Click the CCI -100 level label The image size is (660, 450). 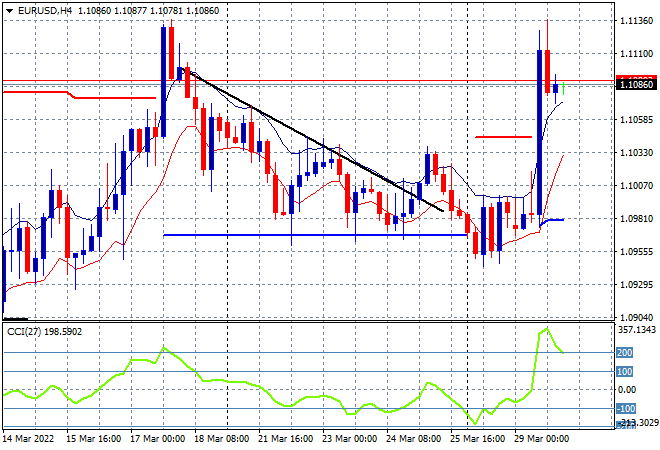626,409
